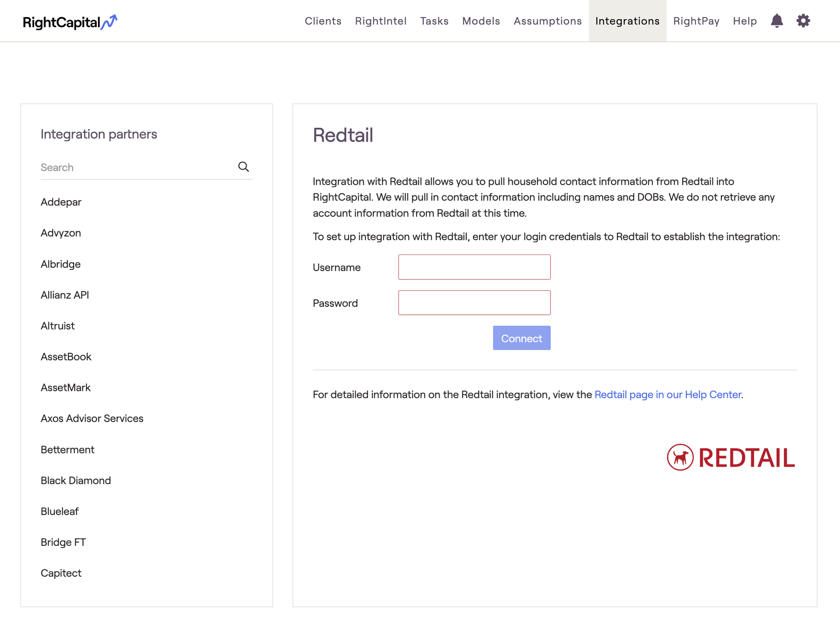Select Advyzon integration partner
This screenshot has height=628, width=840.
point(61,233)
